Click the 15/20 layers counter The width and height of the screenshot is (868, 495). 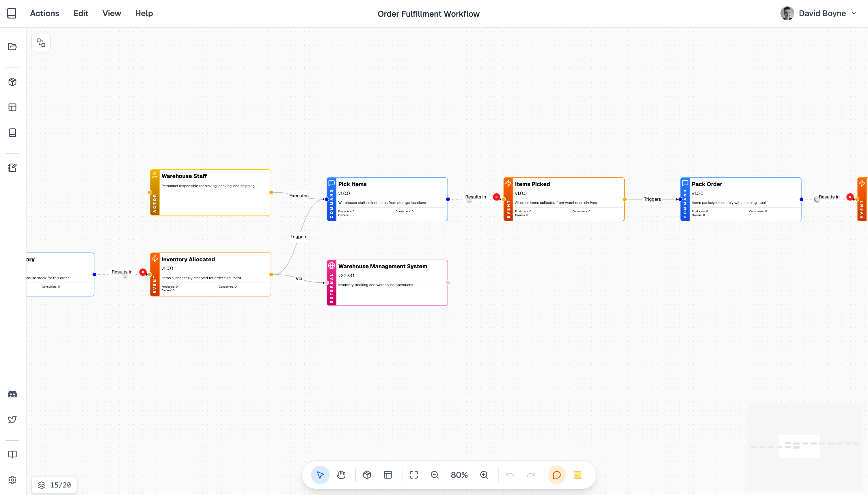point(55,485)
